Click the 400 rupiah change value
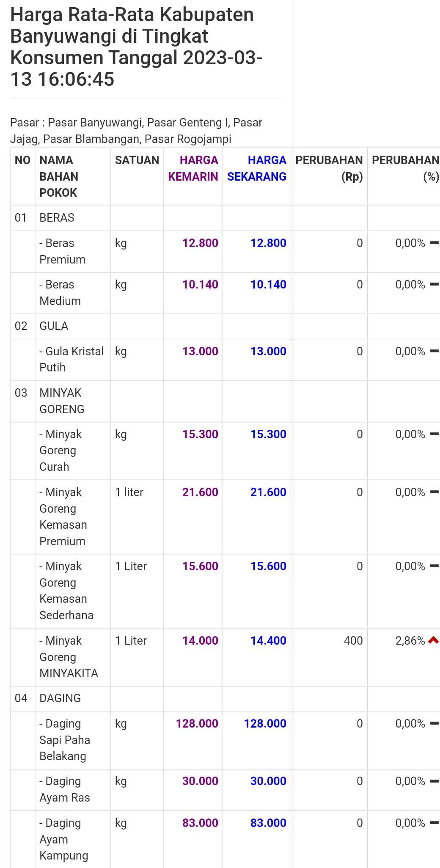This screenshot has width=440, height=868. 353,641
